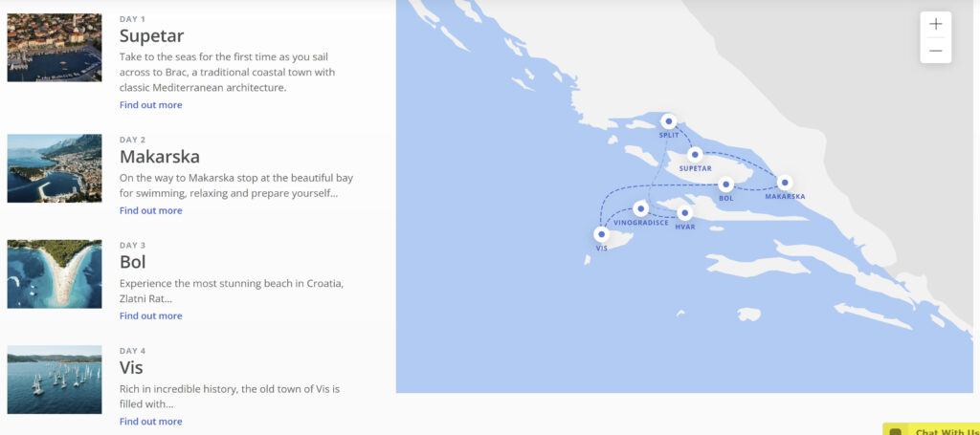
Task: Select the Split map marker
Action: pyautogui.click(x=669, y=121)
